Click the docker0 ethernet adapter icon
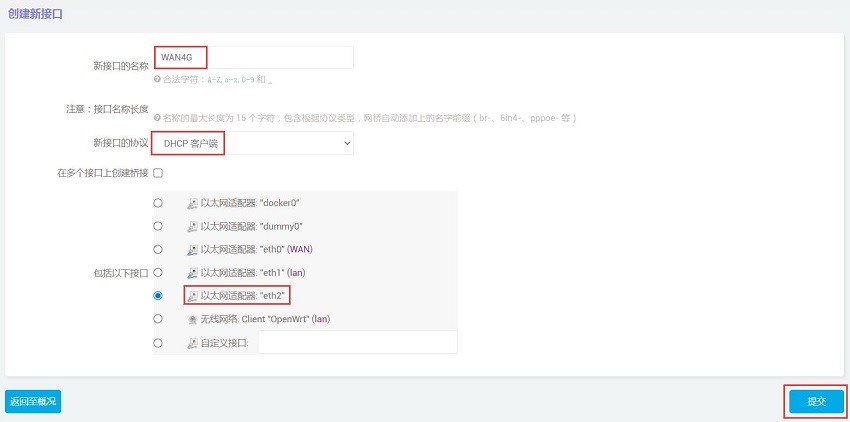Viewport: 850px width, 422px height. (192, 203)
